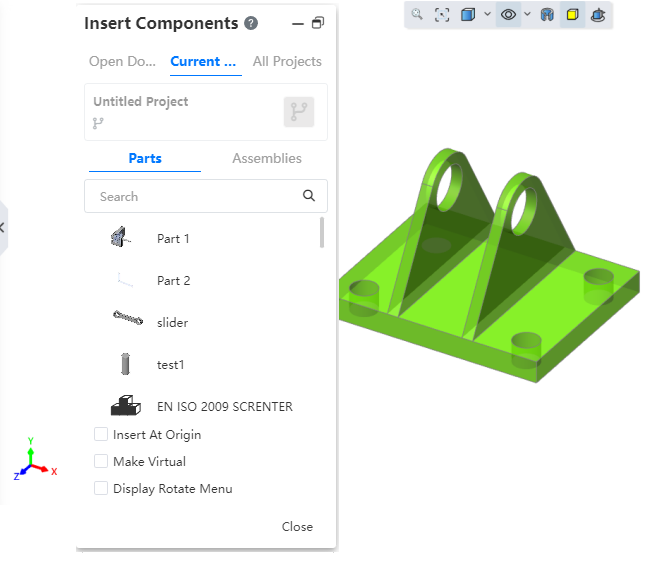Click the yellow cube display icon
The width and height of the screenshot is (648, 562).
point(572,15)
